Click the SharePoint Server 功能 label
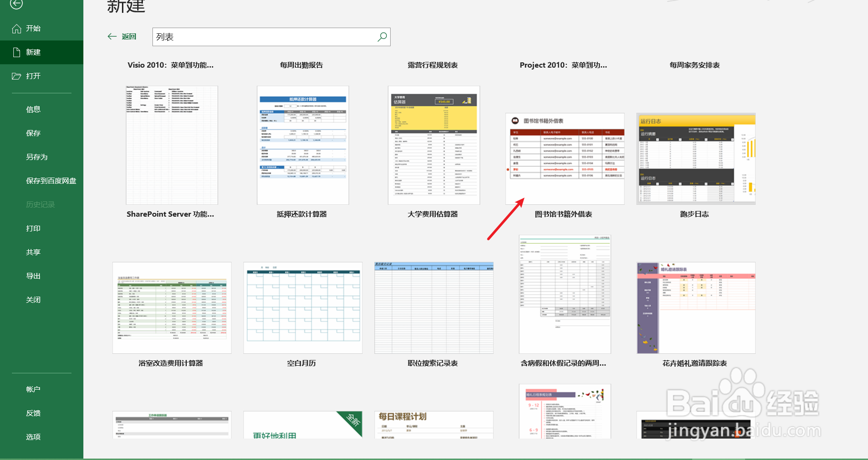 point(171,214)
